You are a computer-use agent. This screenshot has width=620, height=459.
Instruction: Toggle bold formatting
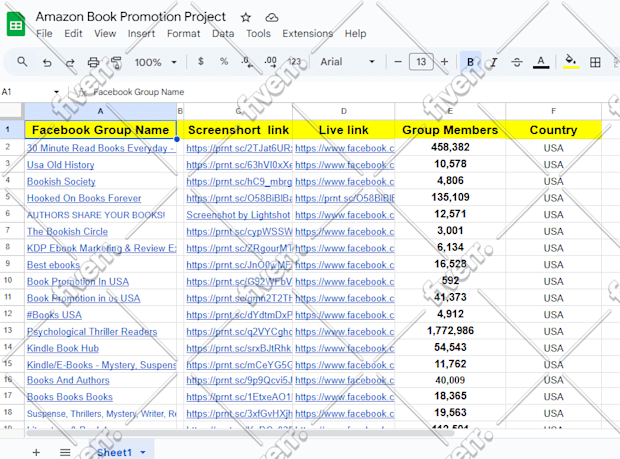pos(471,62)
